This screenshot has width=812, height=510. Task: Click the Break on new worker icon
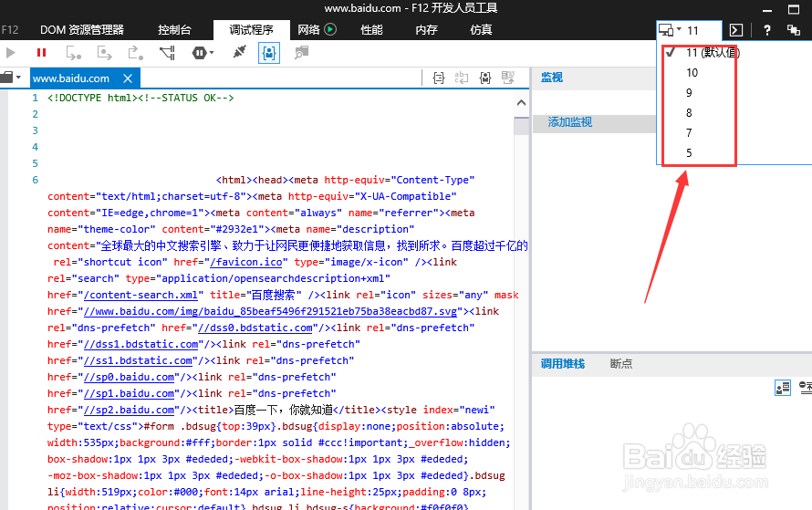click(x=167, y=53)
